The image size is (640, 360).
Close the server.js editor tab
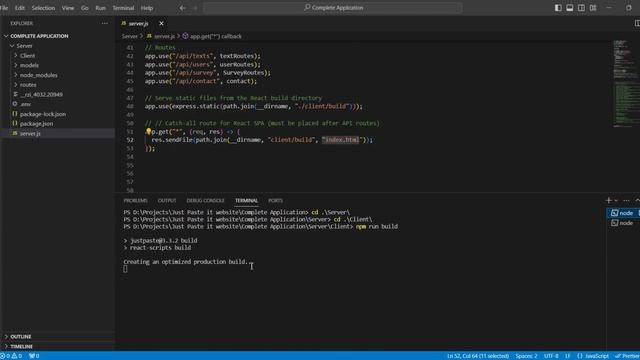coord(161,23)
